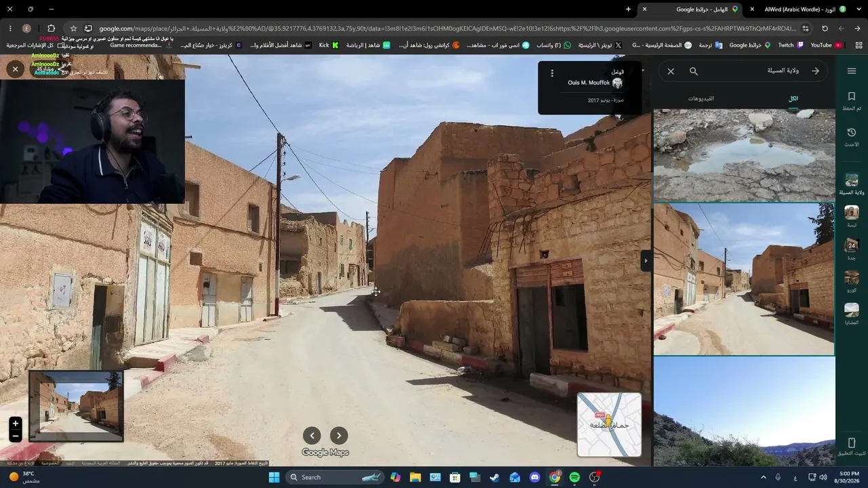Image resolution: width=868 pixels, height=488 pixels.
Task: Open the three-dot menu on the photo info card
Action: (x=552, y=73)
